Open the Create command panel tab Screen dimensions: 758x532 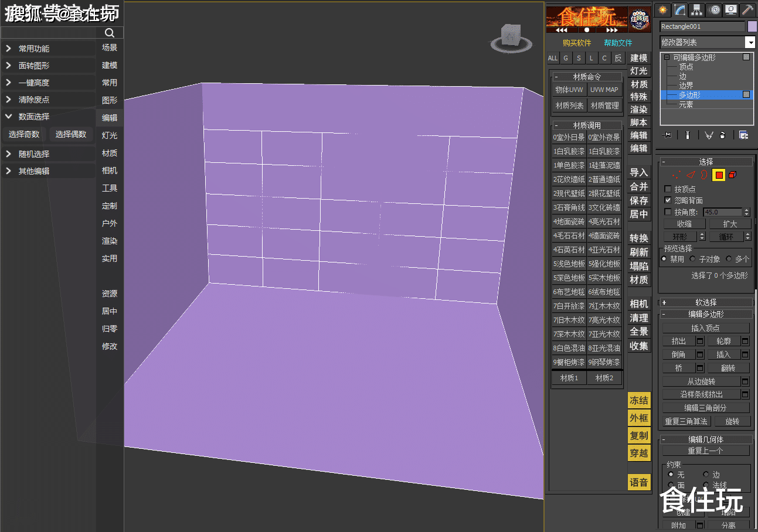(663, 9)
